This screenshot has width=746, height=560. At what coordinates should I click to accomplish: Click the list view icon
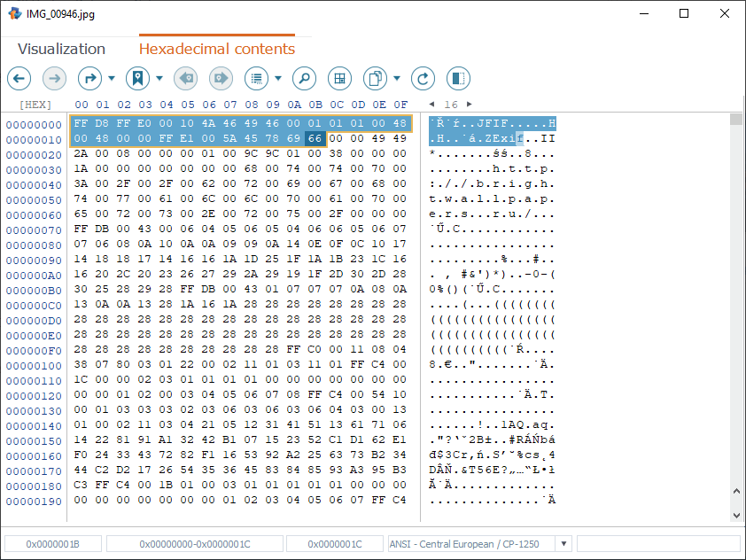pos(257,78)
